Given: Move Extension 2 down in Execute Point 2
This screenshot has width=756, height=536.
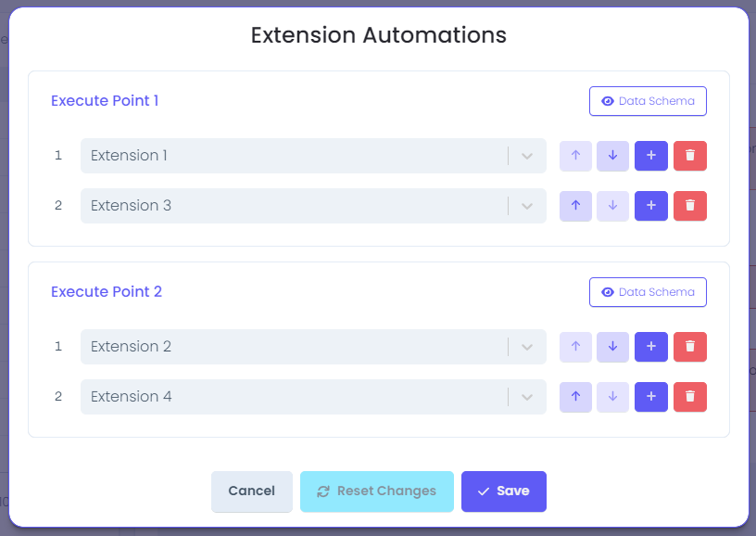Looking at the screenshot, I should tap(612, 347).
